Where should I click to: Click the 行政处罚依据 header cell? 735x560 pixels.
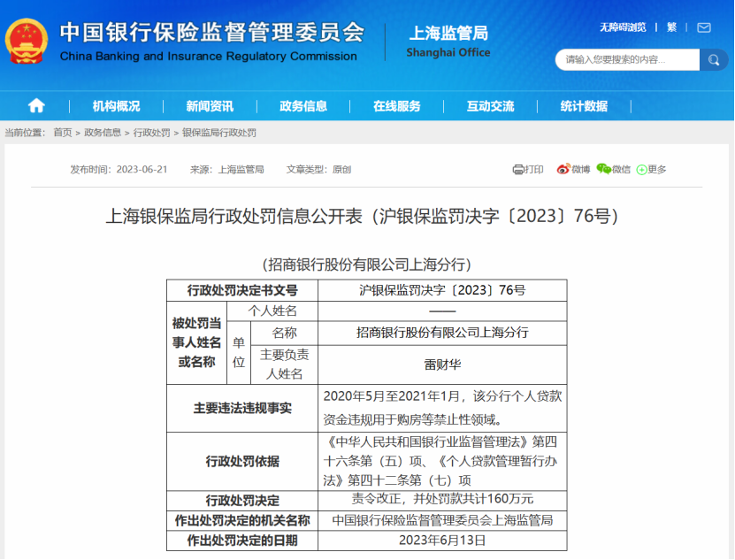coord(242,462)
